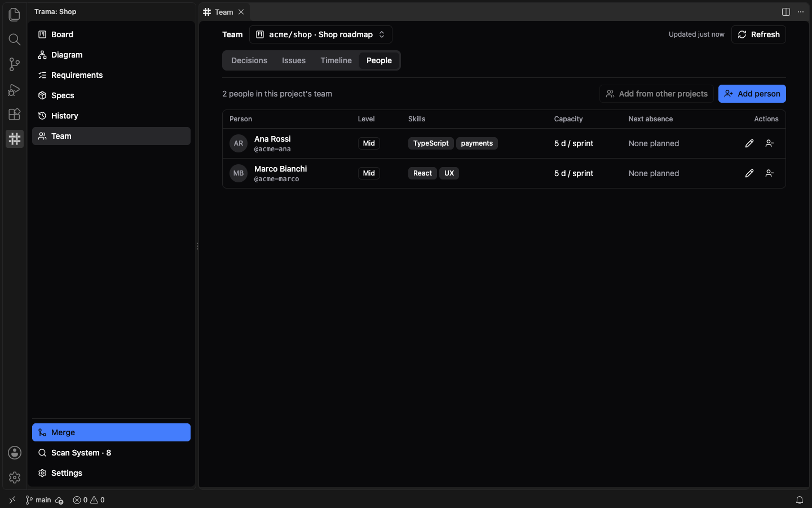Open the Manage gear icon in activity bar
Screen dimensions: 812x508
tap(15, 478)
